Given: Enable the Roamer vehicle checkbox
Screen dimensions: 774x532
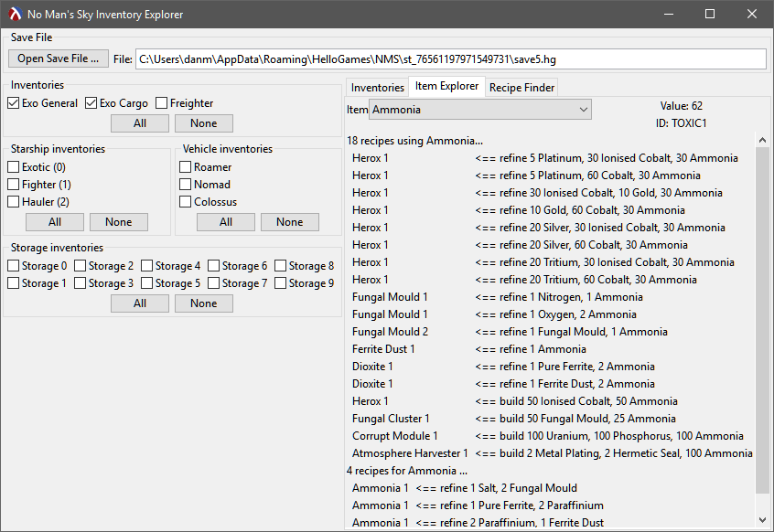Looking at the screenshot, I should (x=185, y=167).
